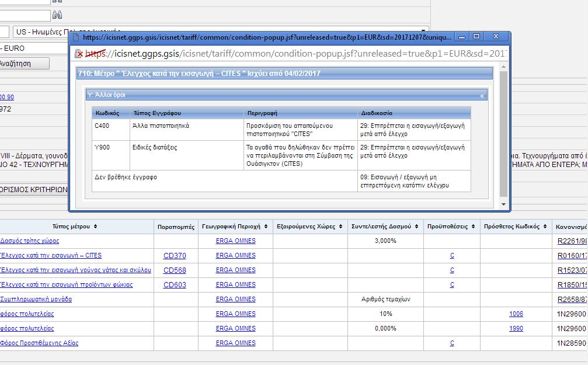Open the CD568 footnote link

tap(175, 270)
